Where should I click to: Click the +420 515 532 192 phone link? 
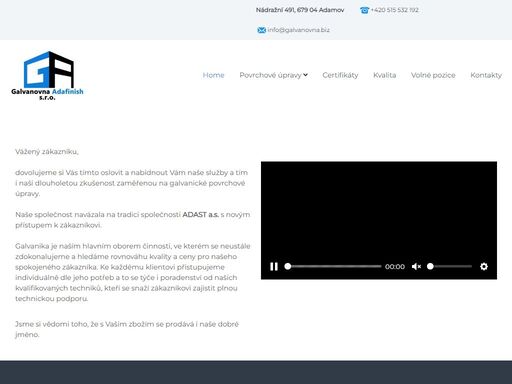click(394, 10)
